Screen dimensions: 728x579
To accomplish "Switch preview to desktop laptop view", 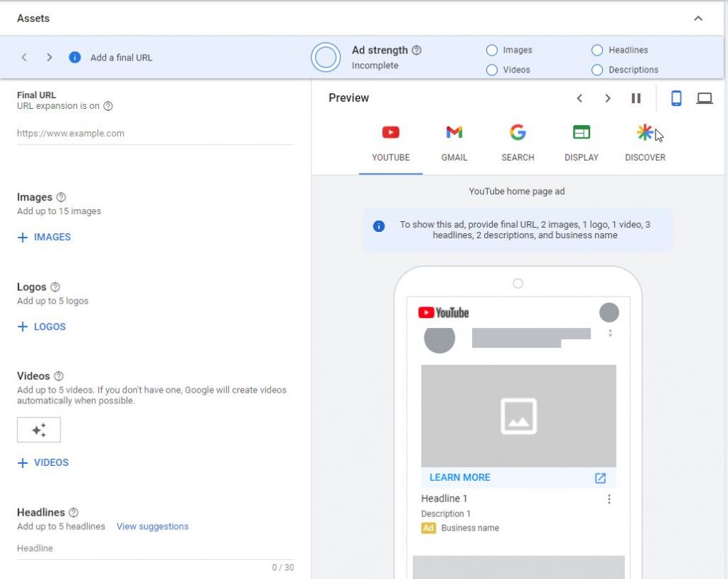I will tap(705, 98).
